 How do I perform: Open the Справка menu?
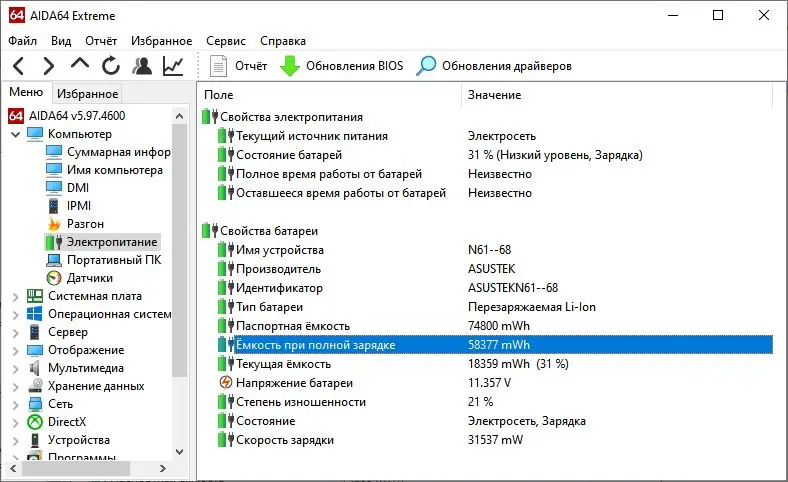click(x=283, y=41)
